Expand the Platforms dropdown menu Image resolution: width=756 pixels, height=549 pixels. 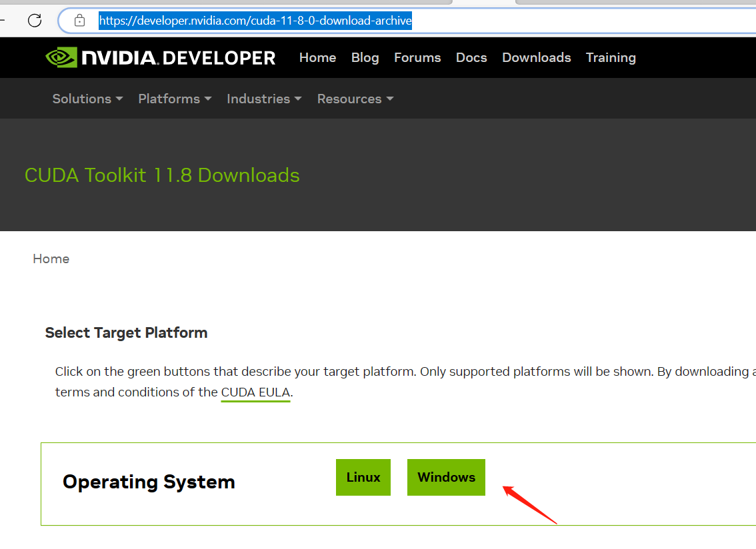[175, 99]
